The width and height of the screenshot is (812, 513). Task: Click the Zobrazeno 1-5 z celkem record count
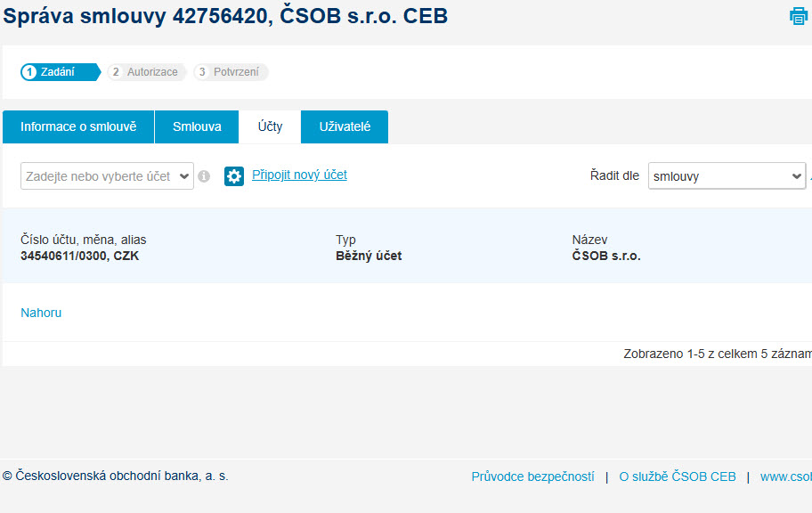click(718, 354)
